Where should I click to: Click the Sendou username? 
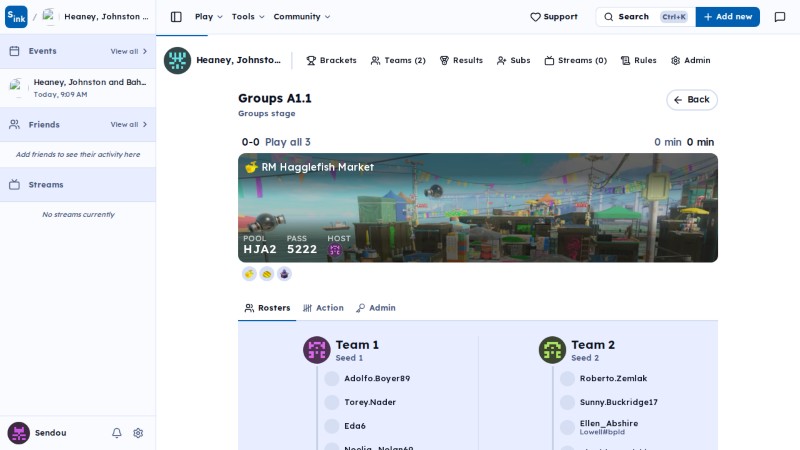[x=51, y=433]
